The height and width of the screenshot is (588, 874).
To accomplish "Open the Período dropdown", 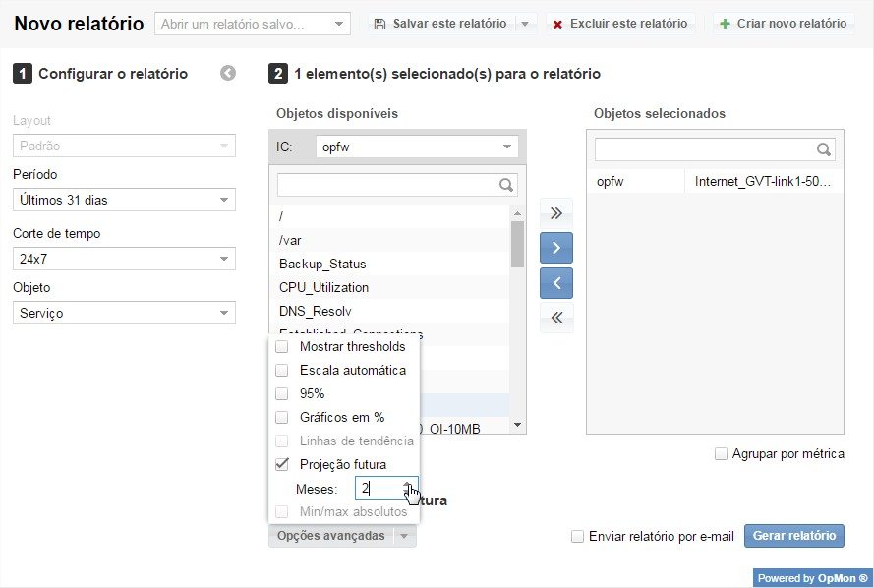I will 124,200.
